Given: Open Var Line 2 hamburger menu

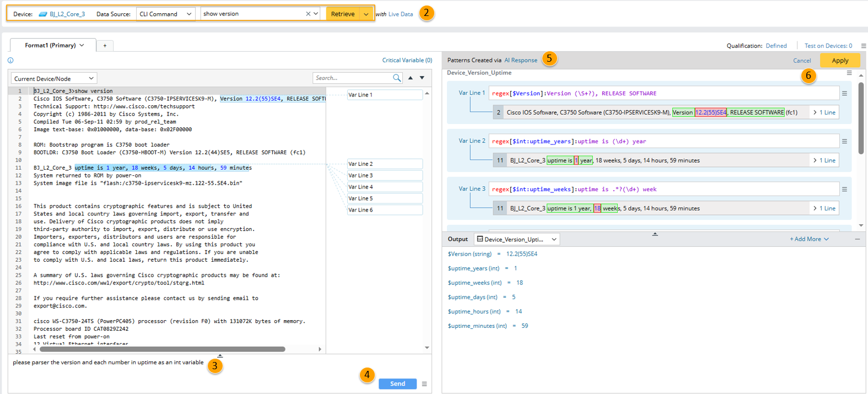Looking at the screenshot, I should pos(844,142).
